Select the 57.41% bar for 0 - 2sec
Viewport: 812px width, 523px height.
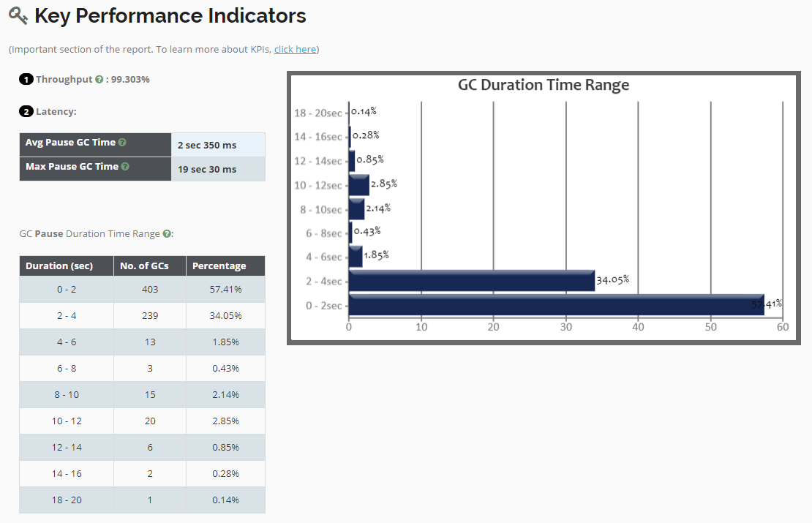556,304
